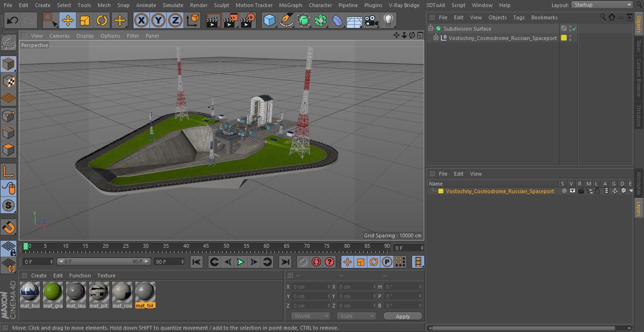Switch to Edges mode
This screenshot has height=332, width=644.
pos(8,133)
